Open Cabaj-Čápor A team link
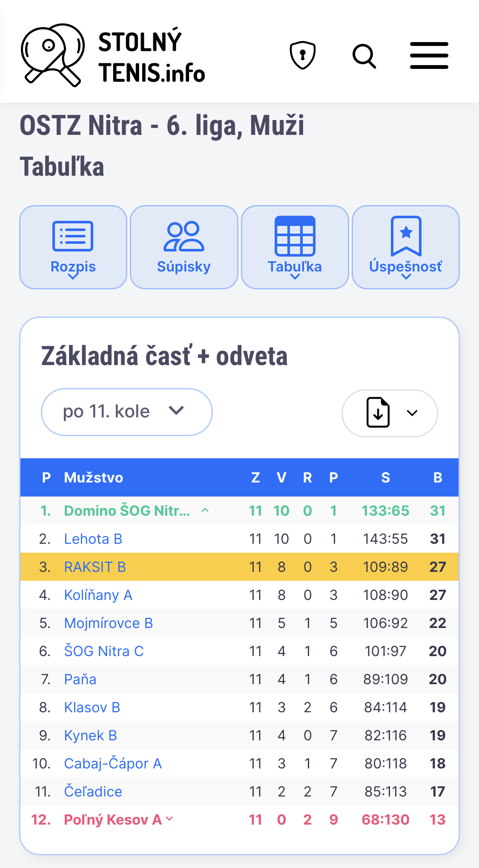The height and width of the screenshot is (868, 479). click(x=113, y=763)
